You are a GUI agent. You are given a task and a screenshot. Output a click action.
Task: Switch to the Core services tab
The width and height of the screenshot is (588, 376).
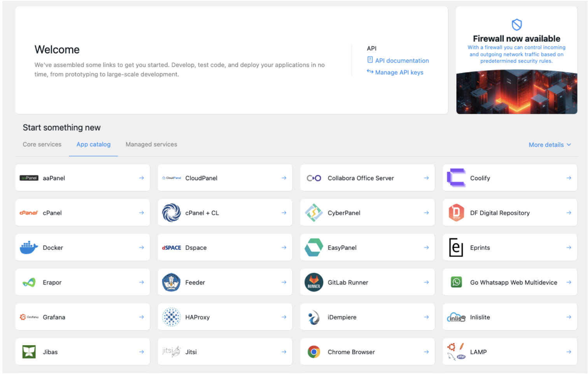(x=42, y=144)
